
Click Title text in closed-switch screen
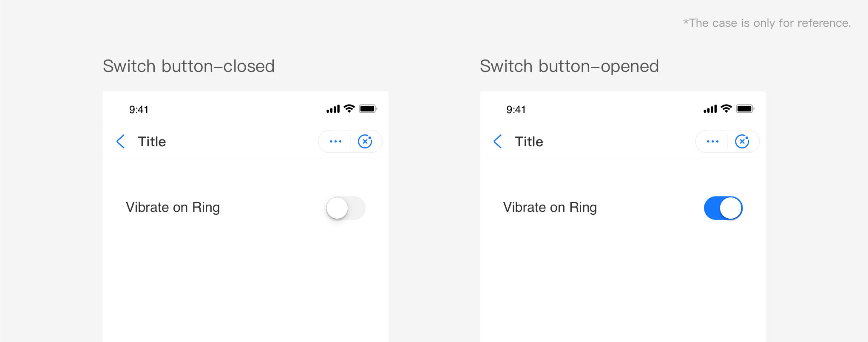pyautogui.click(x=152, y=142)
